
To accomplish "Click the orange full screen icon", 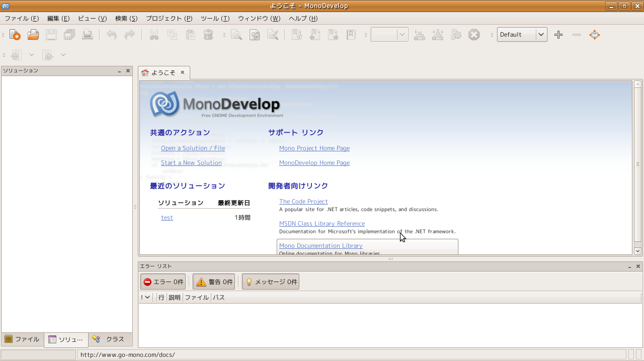I will point(595,35).
